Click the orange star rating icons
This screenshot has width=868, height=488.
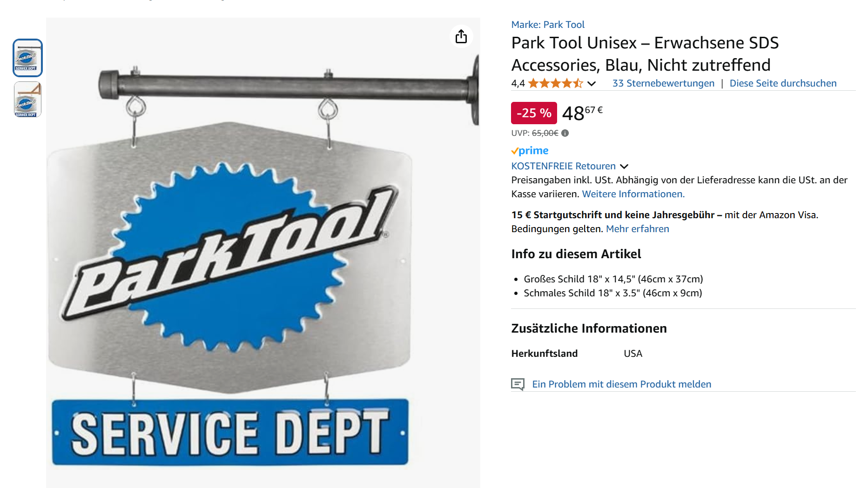click(555, 83)
